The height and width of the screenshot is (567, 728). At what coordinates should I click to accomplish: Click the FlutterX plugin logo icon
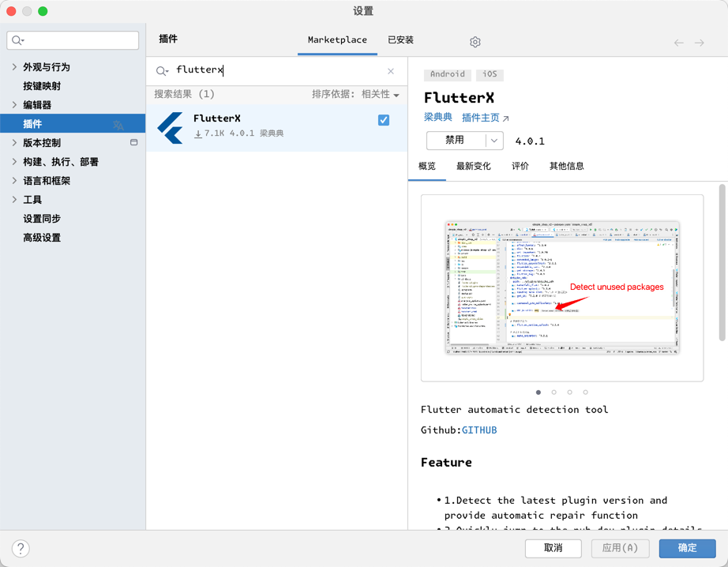[171, 127]
